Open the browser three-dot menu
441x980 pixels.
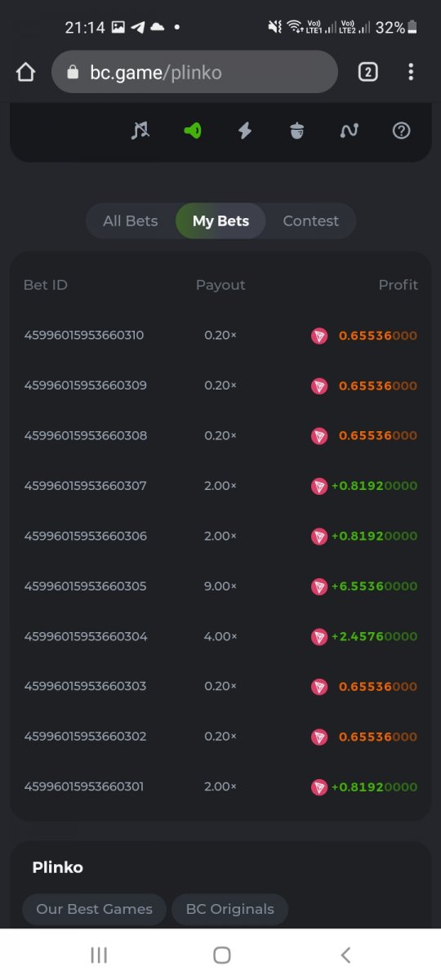411,72
